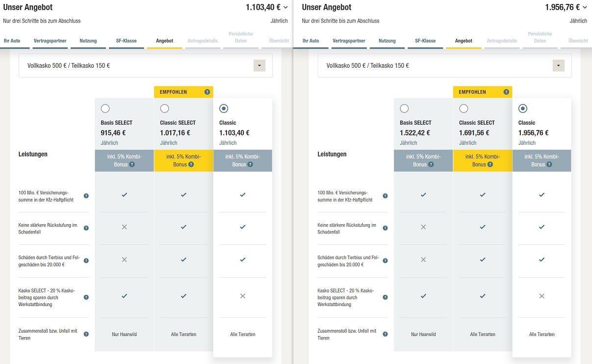Click Ihr Auto step link in right panel

click(x=311, y=41)
